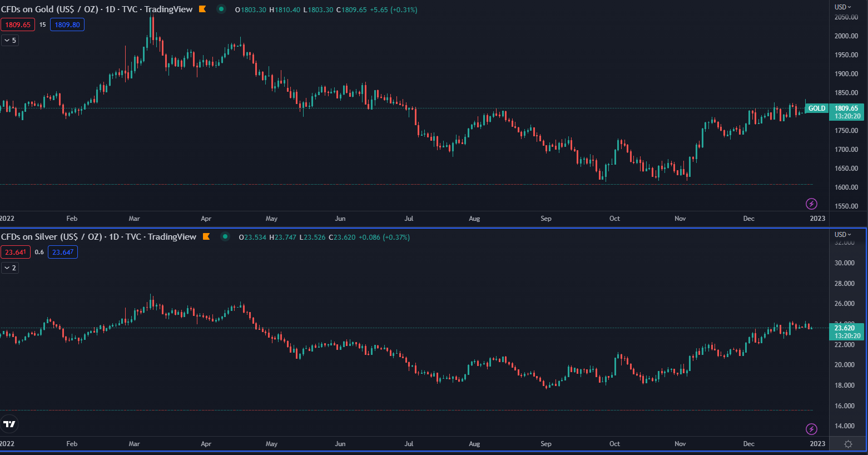Click the purple lightning icon on Gold chart
This screenshot has height=455, width=868.
[x=811, y=204]
